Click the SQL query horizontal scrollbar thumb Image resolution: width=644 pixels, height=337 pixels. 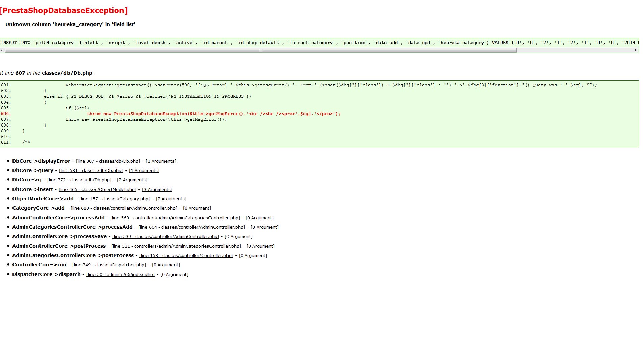point(261,50)
